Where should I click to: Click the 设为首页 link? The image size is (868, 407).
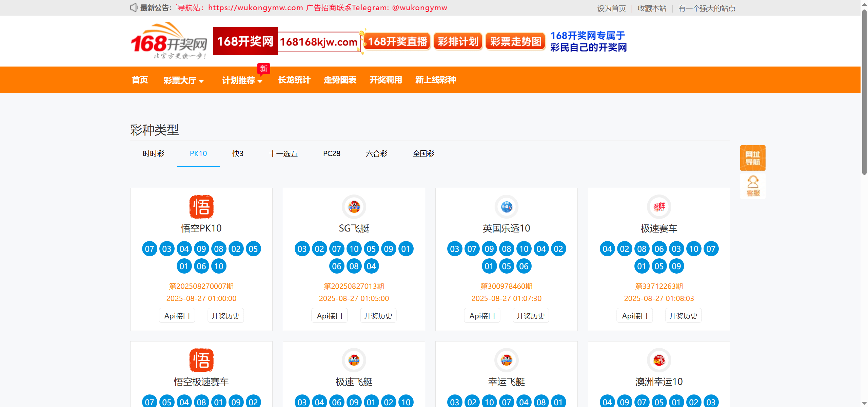[611, 8]
